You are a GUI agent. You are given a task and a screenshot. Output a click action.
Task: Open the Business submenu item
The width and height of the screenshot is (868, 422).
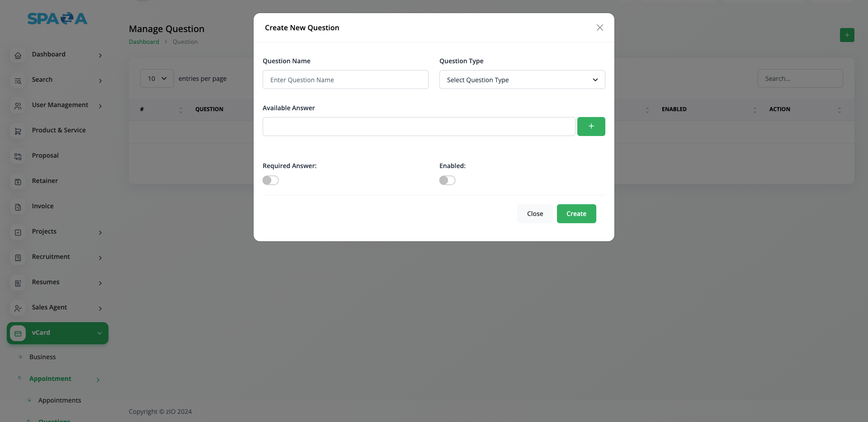[x=42, y=357]
